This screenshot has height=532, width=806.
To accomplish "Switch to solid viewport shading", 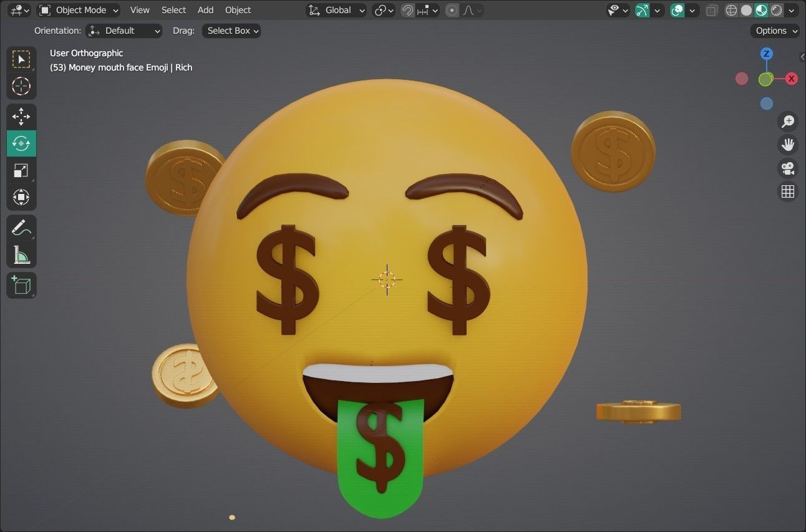I will pos(746,10).
